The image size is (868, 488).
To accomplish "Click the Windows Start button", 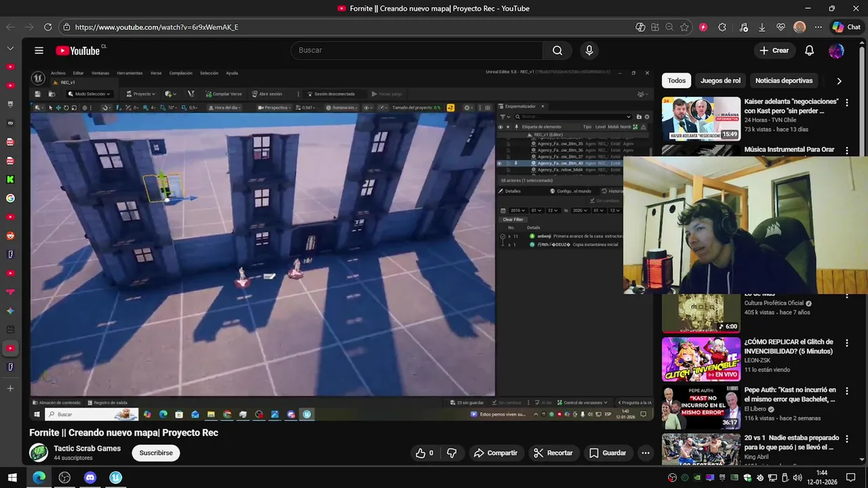I will [x=12, y=478].
